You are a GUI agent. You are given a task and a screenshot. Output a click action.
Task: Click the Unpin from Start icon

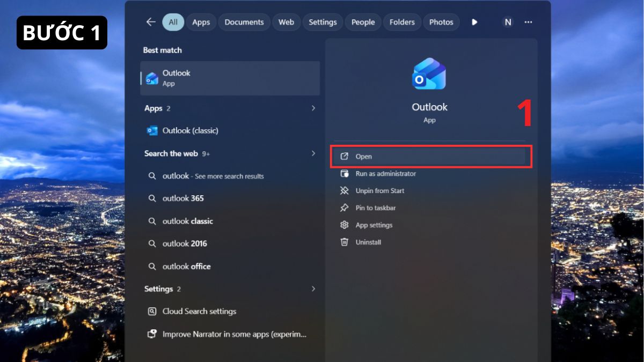(345, 190)
